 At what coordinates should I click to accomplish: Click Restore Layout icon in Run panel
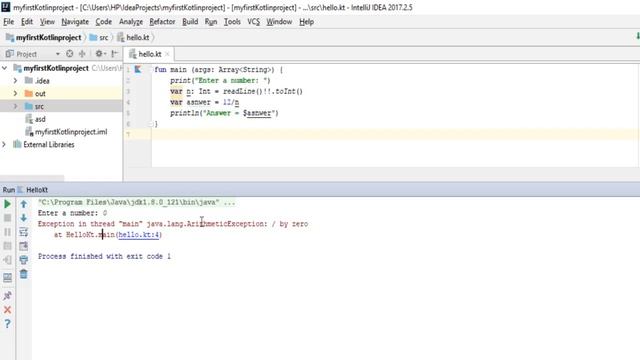(x=7, y=278)
